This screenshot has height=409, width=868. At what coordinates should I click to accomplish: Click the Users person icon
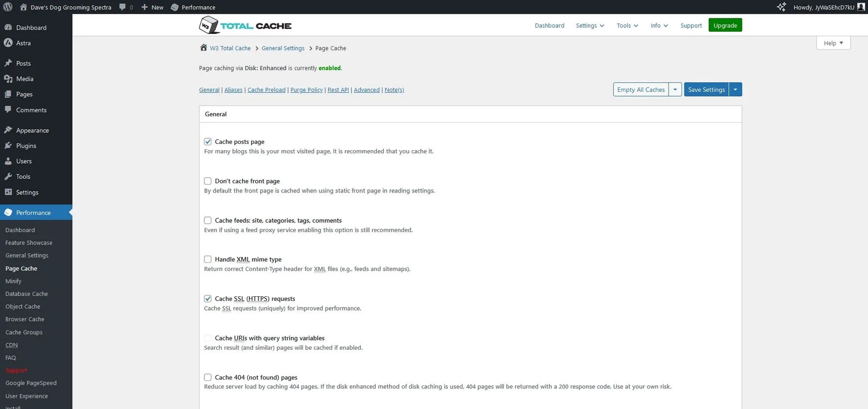pyautogui.click(x=8, y=161)
